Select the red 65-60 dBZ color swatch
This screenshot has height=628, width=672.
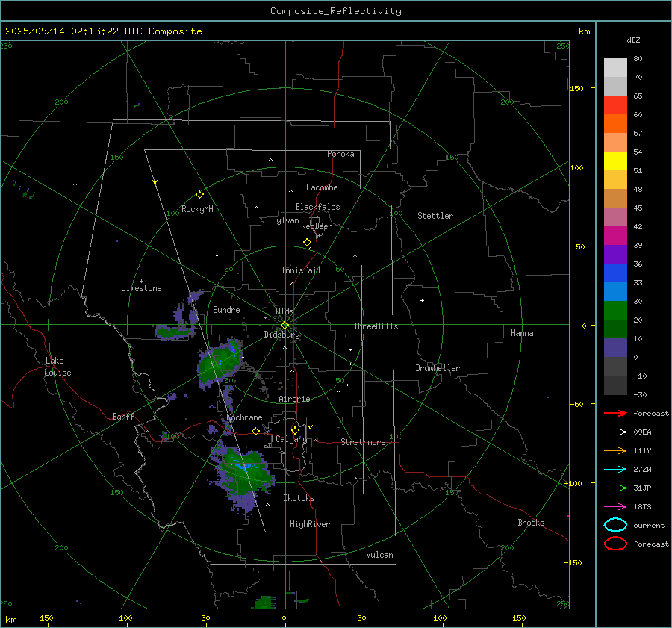pyautogui.click(x=615, y=105)
